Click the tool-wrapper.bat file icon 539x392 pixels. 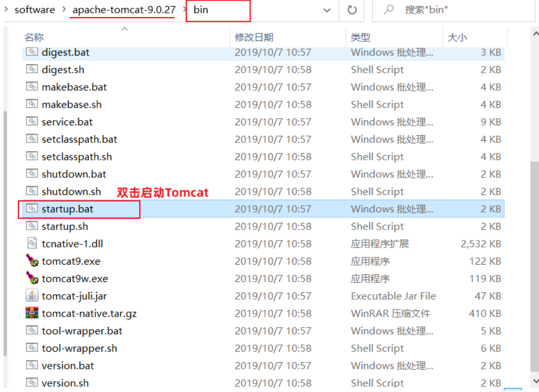[x=32, y=331]
